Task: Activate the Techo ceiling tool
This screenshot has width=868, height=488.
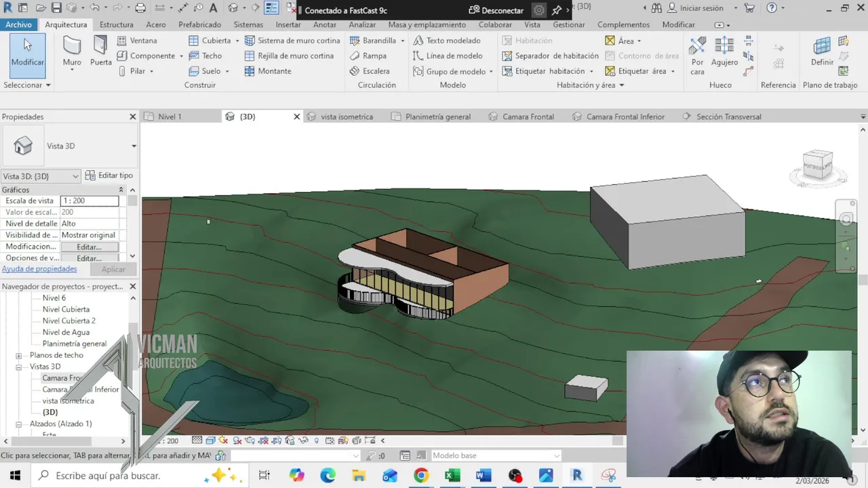Action: (205, 56)
